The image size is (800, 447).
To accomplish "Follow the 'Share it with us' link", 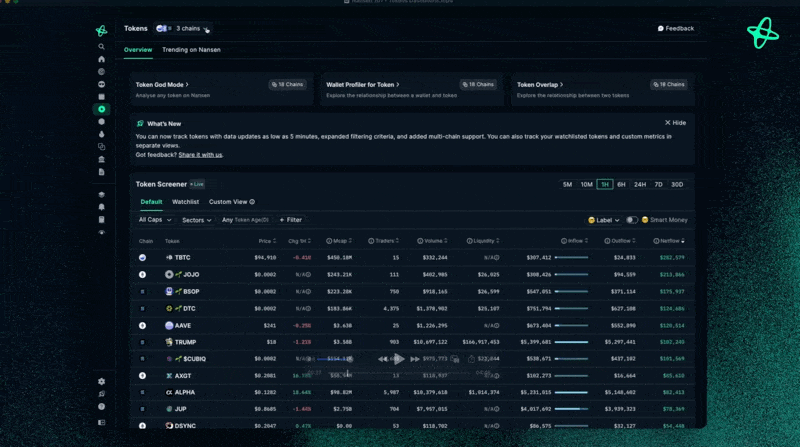I will click(x=200, y=155).
